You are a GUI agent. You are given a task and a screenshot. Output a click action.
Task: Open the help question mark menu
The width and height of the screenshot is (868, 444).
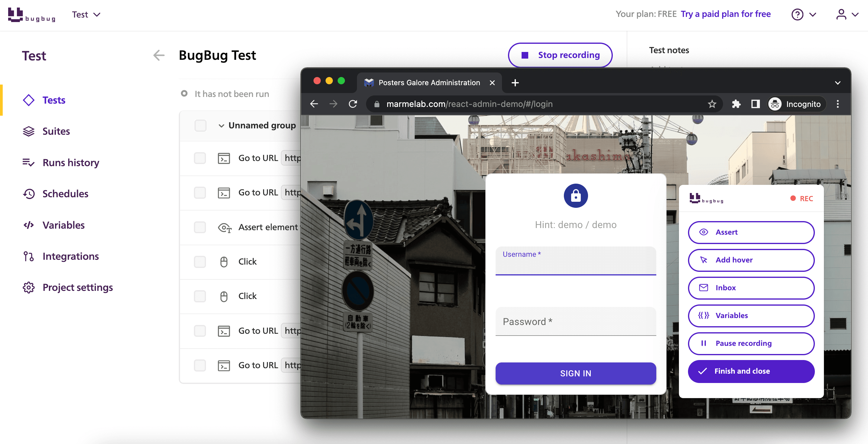tap(804, 14)
